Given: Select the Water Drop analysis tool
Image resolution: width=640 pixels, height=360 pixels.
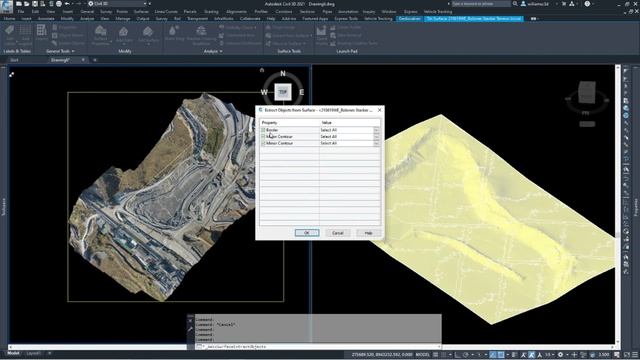Looking at the screenshot, I should (174, 33).
